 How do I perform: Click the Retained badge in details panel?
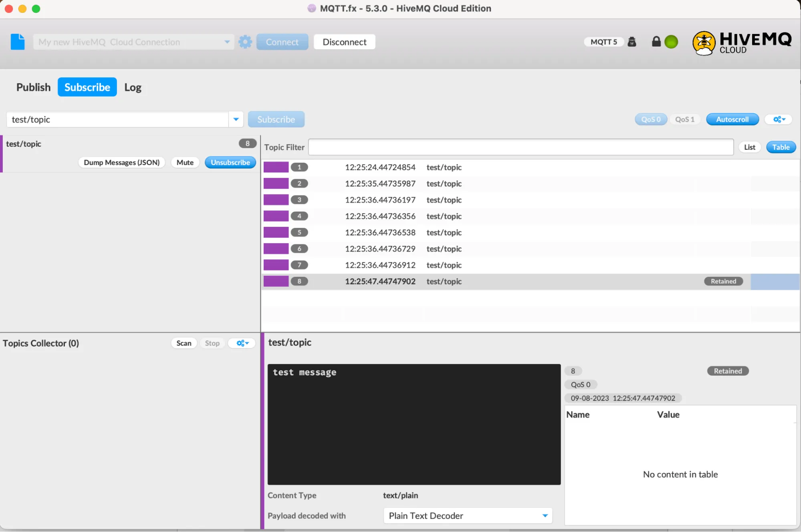tap(728, 371)
